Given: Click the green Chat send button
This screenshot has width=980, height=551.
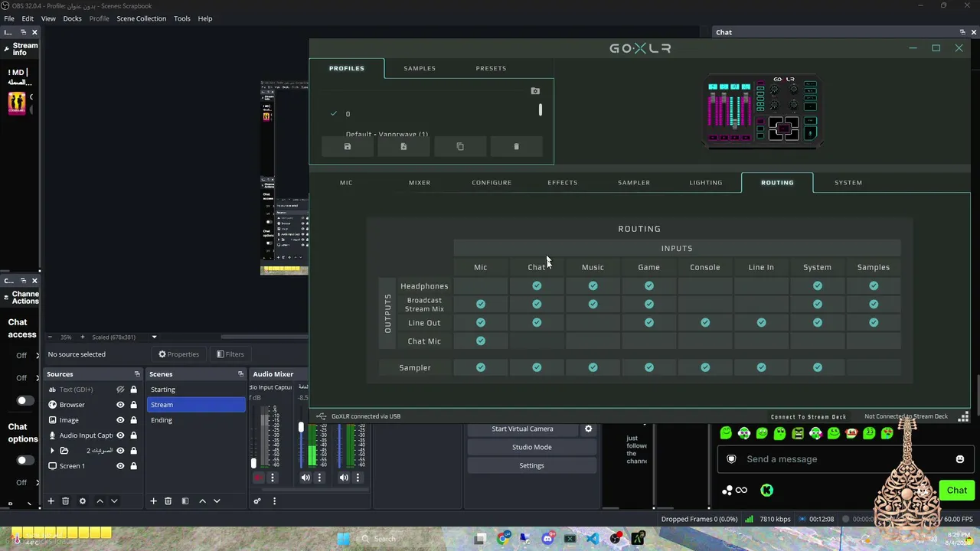Looking at the screenshot, I should (957, 491).
